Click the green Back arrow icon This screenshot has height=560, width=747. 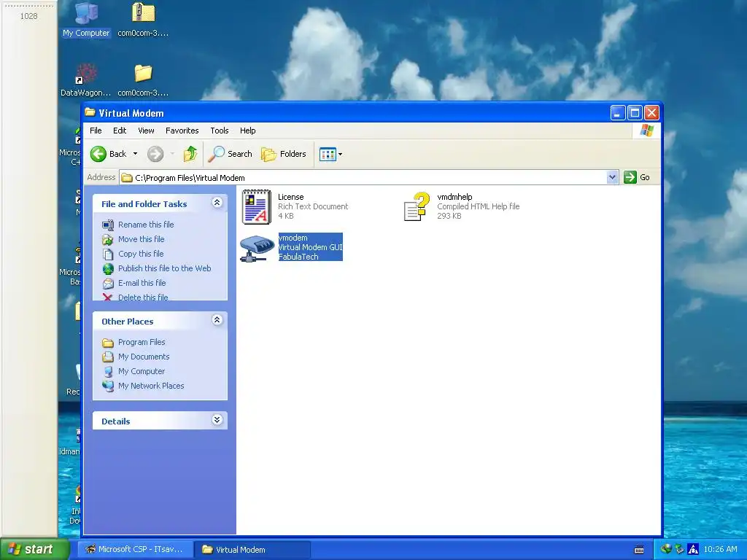(x=98, y=154)
